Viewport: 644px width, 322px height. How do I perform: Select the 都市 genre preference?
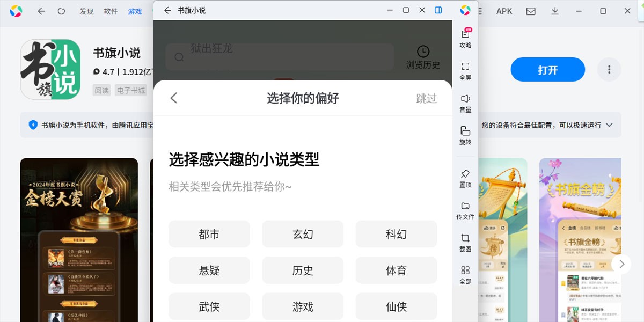[x=209, y=234]
